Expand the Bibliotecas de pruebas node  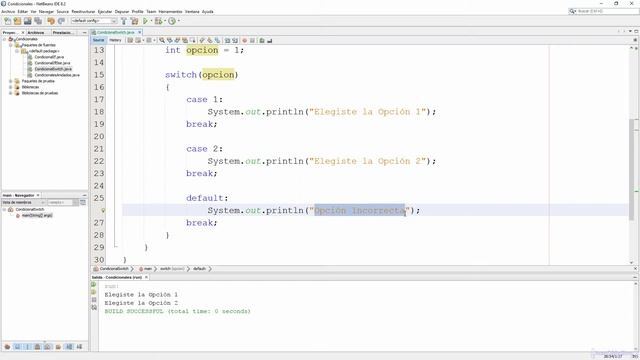point(11,93)
